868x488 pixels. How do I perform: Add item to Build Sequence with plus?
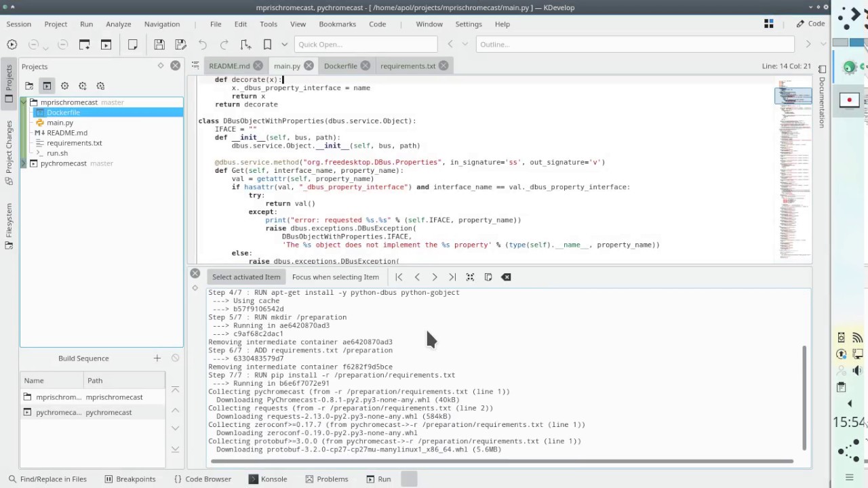tap(157, 358)
